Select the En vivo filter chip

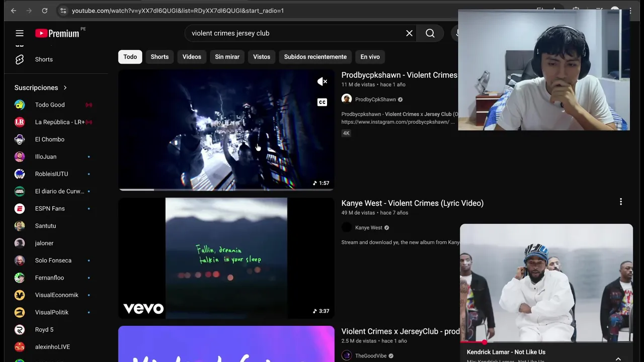370,57
